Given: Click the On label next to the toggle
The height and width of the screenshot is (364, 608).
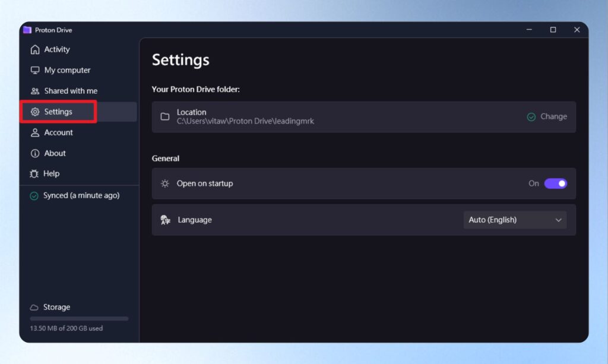Looking at the screenshot, I should (534, 183).
